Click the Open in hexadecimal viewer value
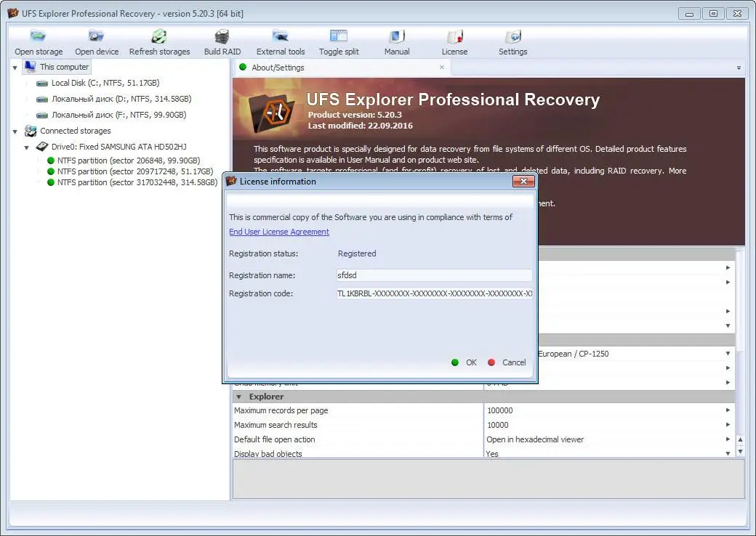Image resolution: width=756 pixels, height=536 pixels. click(535, 439)
